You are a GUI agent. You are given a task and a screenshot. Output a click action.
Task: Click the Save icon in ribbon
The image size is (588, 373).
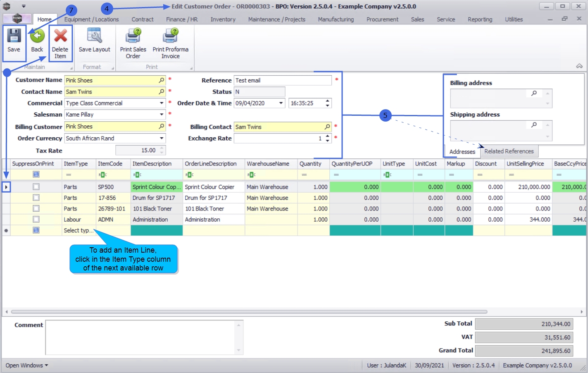14,36
